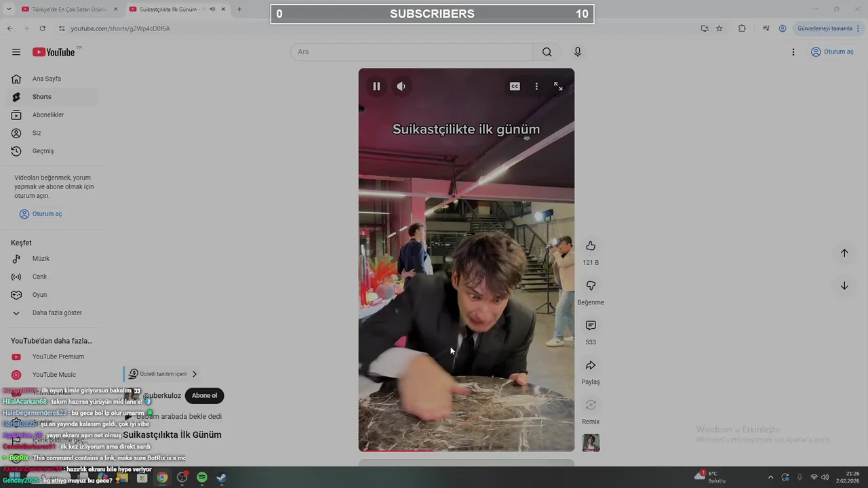Open the sound thumbnail under Remix

point(591,443)
